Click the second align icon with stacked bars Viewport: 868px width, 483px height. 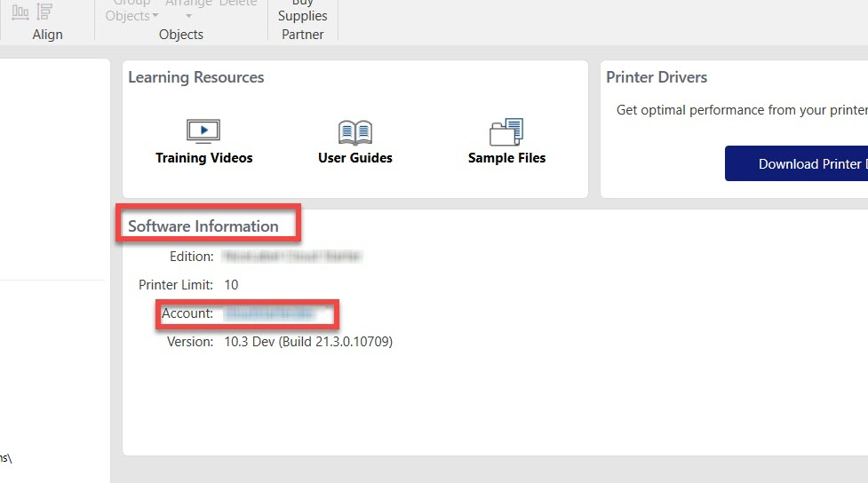pos(44,12)
